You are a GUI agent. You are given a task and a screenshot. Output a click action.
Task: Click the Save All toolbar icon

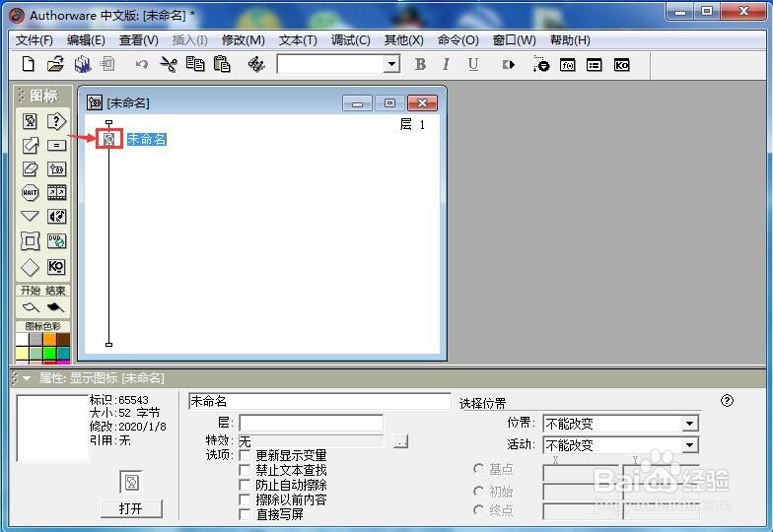[x=83, y=64]
